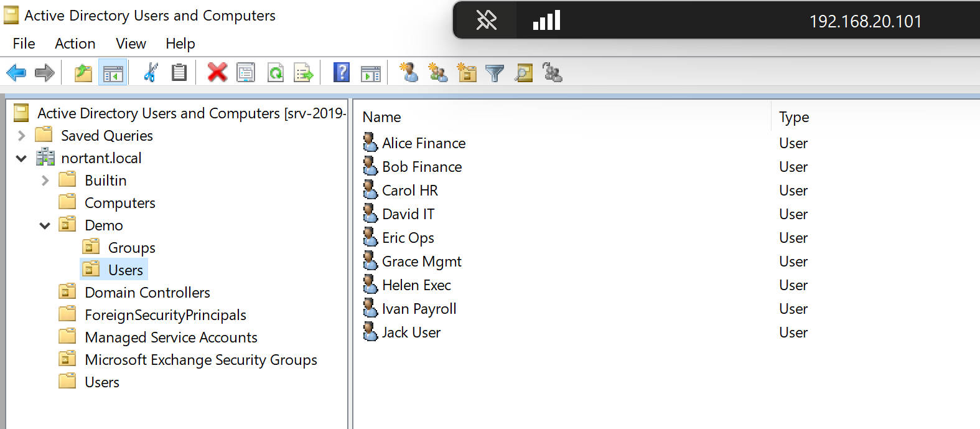
Task: Select the Domain Controllers tree item
Action: point(147,293)
